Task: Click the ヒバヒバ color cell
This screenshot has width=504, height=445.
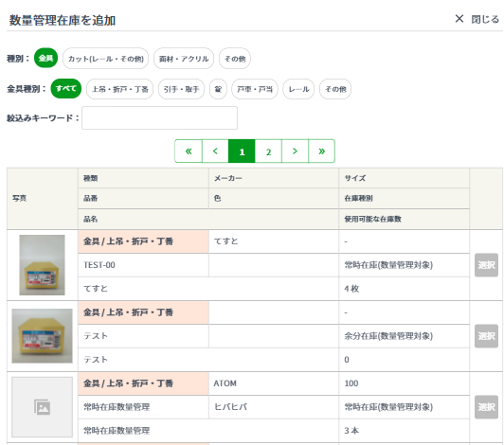Action: point(274,407)
